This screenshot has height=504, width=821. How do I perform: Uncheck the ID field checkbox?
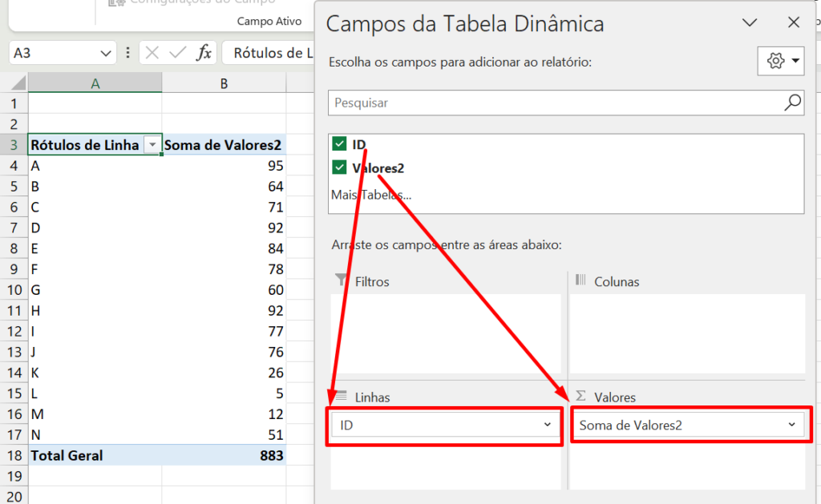pos(341,144)
